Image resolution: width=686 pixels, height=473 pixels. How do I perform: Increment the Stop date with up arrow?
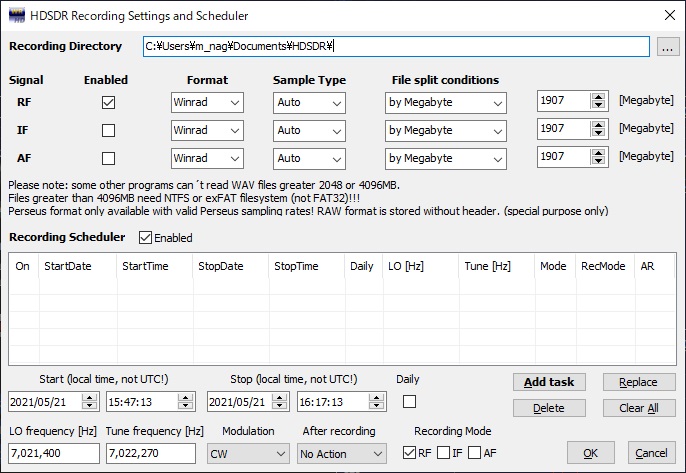pos(279,398)
